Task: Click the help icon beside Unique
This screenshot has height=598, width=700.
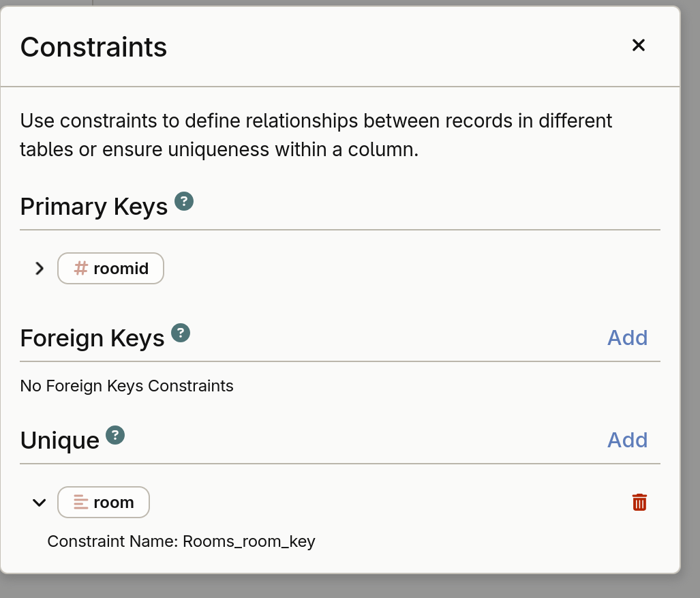Action: [115, 435]
